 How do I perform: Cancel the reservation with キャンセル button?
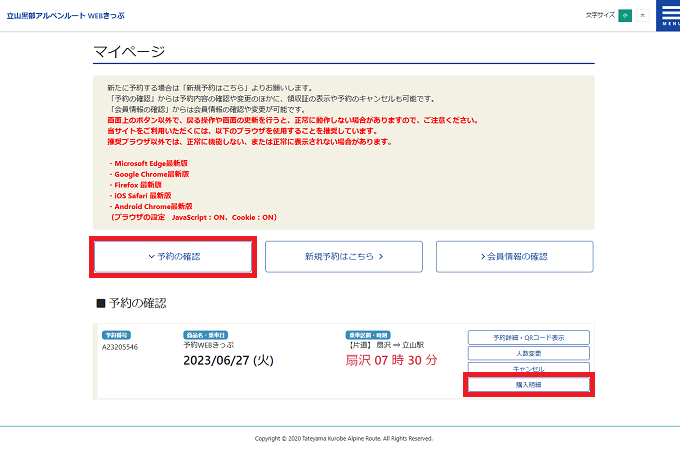pos(528,368)
